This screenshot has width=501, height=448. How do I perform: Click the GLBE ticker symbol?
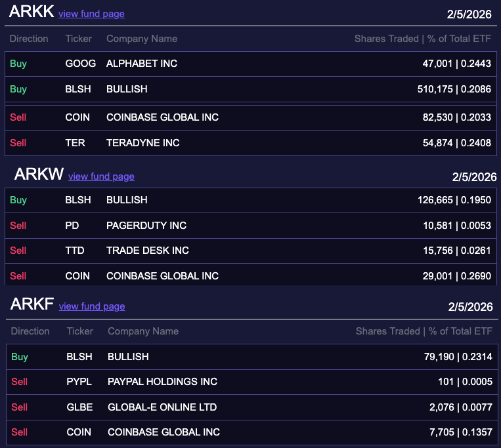79,407
